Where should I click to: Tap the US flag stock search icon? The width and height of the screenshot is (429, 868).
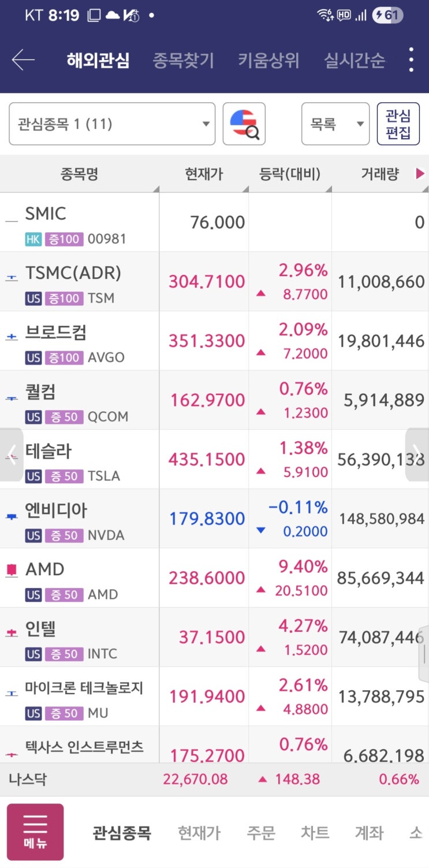click(x=244, y=124)
